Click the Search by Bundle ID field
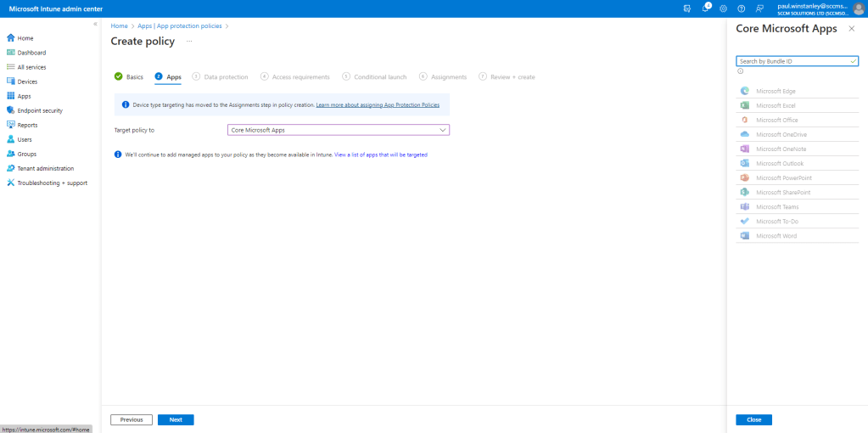 pyautogui.click(x=792, y=61)
